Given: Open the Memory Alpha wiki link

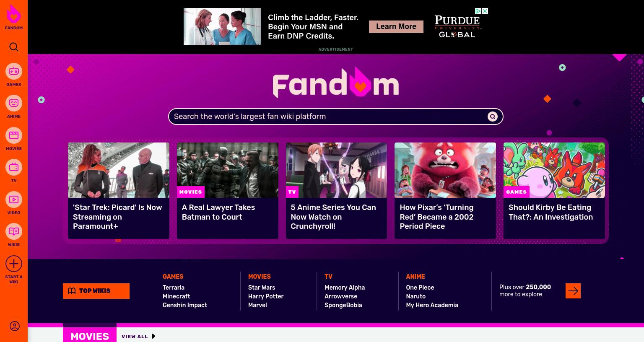Looking at the screenshot, I should click(x=345, y=288).
